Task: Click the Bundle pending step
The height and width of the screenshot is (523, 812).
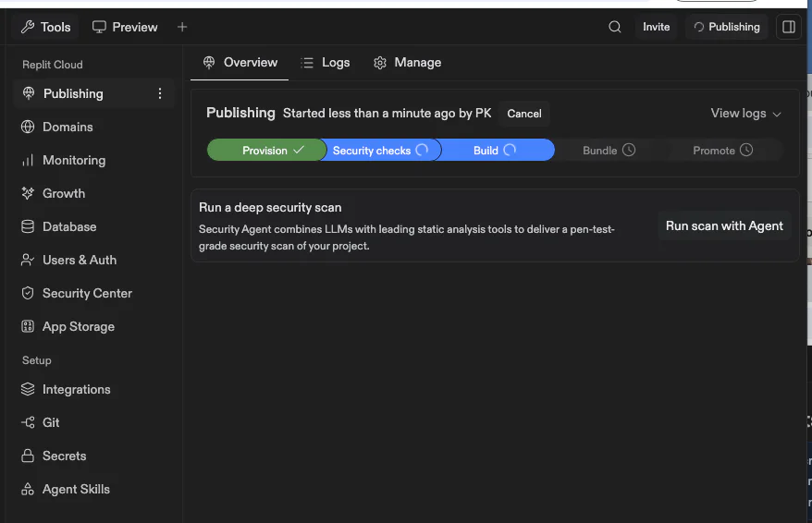Action: 609,150
